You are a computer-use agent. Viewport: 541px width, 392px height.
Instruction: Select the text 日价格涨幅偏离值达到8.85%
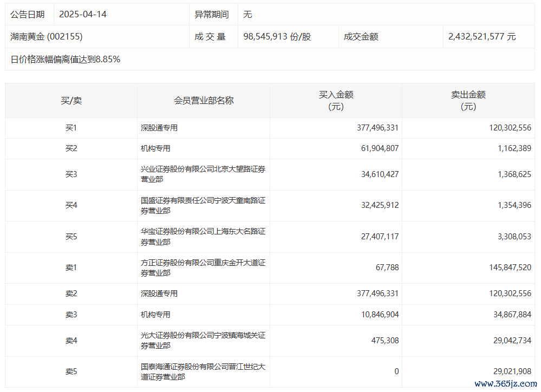[x=66, y=60]
